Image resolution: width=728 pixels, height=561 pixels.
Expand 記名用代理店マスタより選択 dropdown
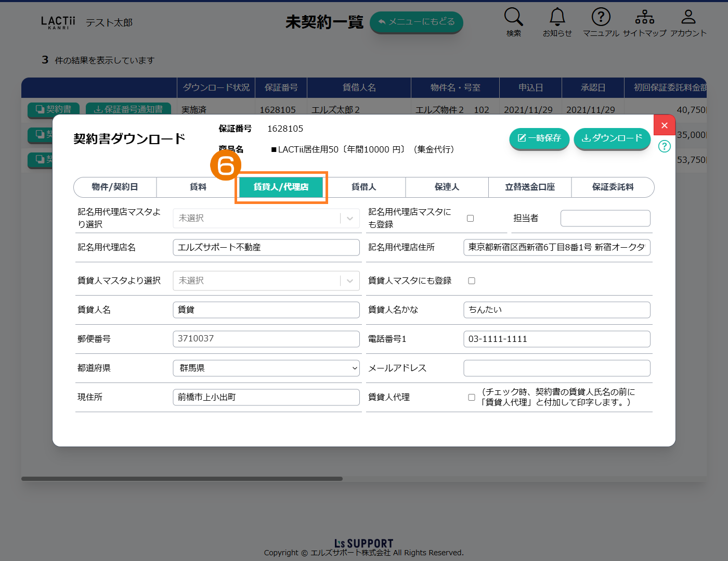point(266,218)
